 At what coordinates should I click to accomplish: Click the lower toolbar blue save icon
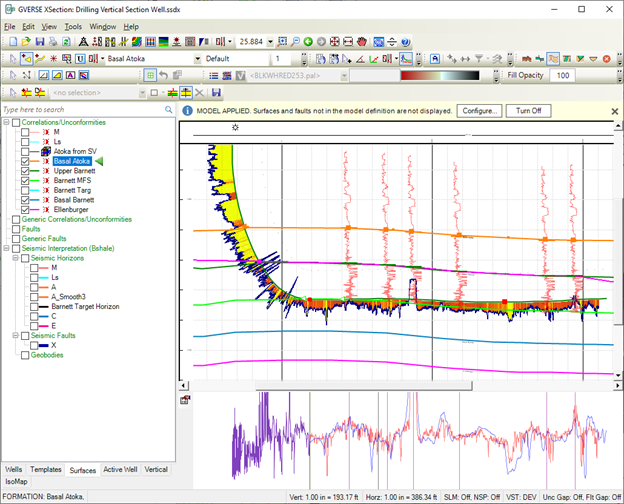[216, 92]
